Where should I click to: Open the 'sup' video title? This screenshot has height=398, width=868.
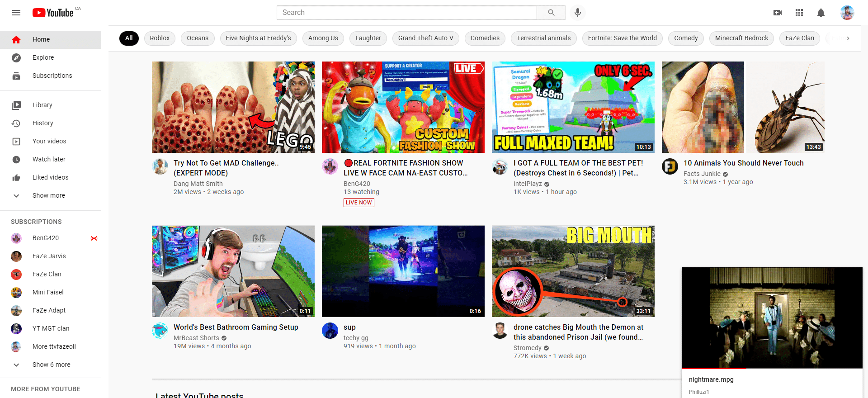349,327
